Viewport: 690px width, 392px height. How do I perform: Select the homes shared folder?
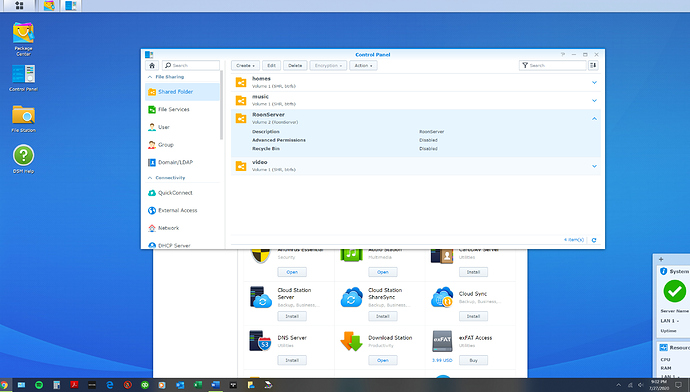point(416,82)
